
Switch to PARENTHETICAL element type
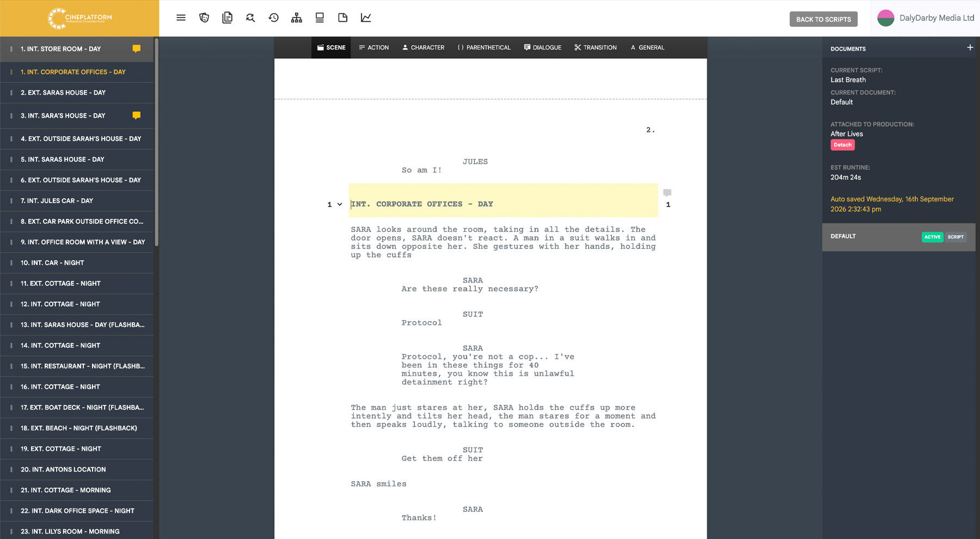point(484,47)
